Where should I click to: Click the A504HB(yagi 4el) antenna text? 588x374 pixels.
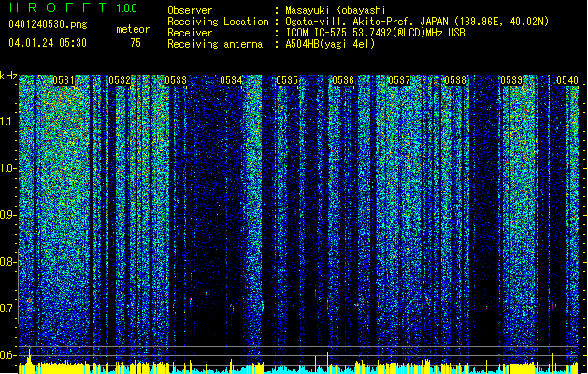coord(330,44)
